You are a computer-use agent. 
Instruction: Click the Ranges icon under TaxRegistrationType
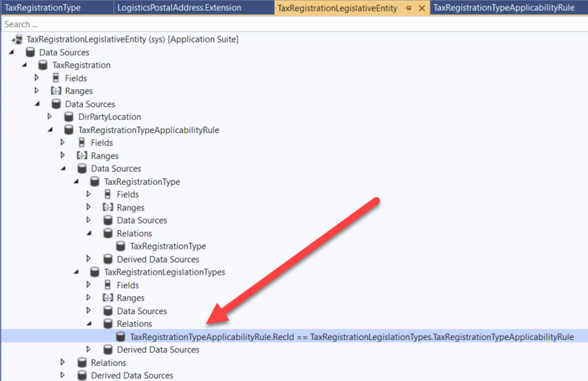pos(108,207)
